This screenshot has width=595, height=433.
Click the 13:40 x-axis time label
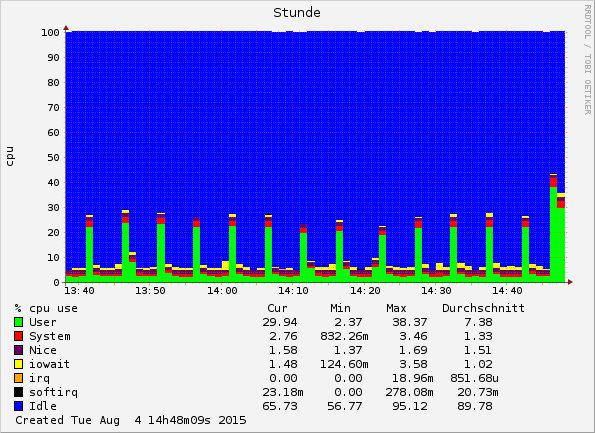coord(79,291)
